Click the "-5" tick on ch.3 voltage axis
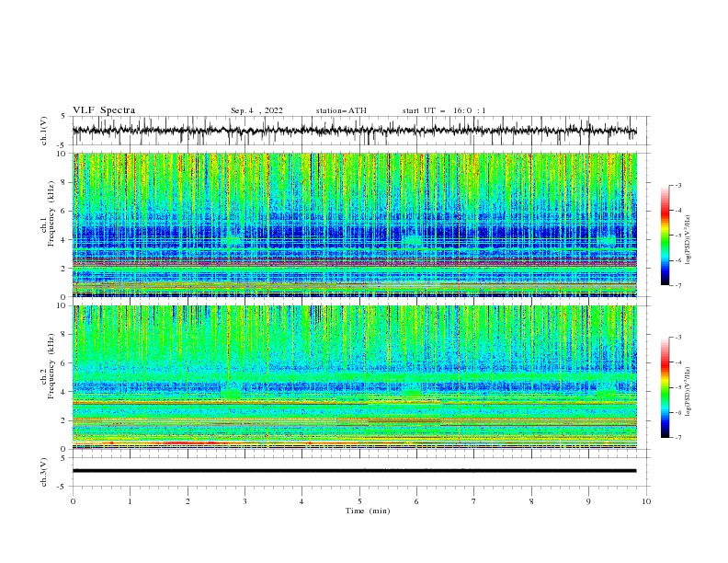The height and width of the screenshot is (563, 728). [x=63, y=487]
